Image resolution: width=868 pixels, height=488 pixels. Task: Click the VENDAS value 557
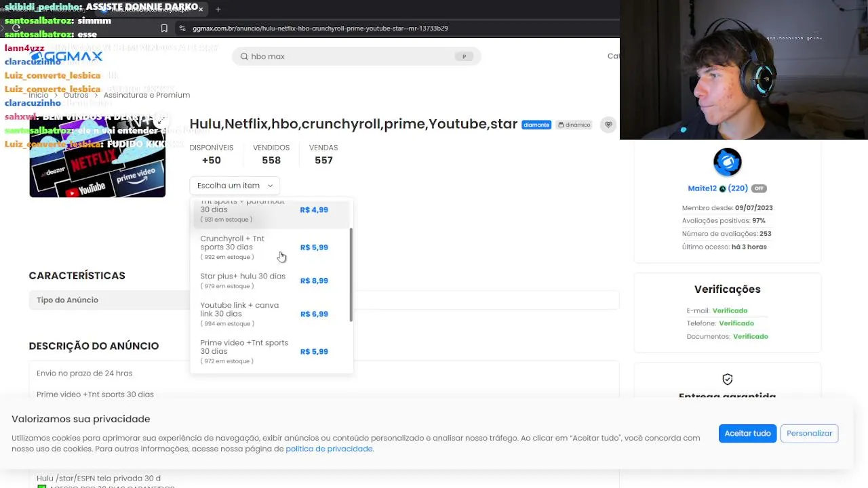(323, 161)
